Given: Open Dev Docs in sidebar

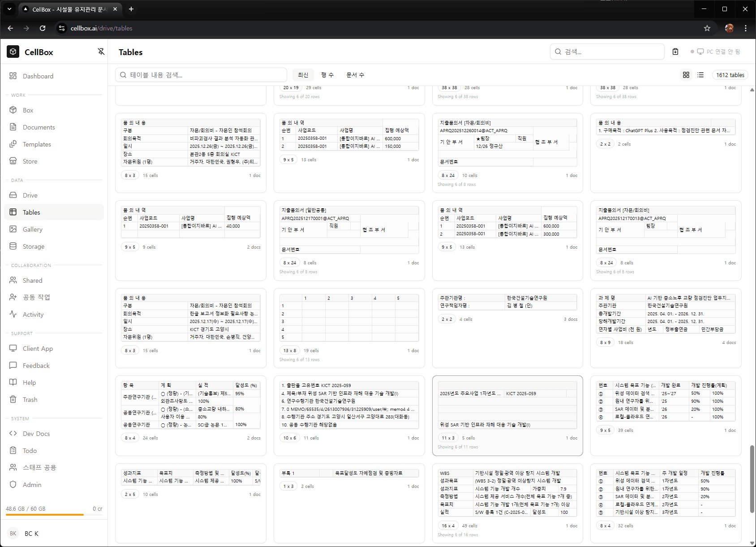Looking at the screenshot, I should (36, 434).
